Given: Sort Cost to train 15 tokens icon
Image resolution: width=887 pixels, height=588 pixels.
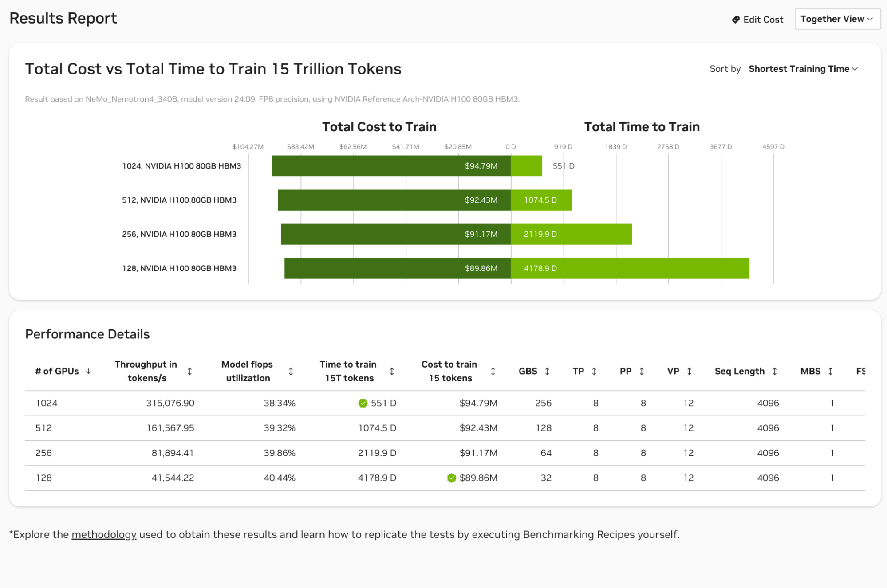Looking at the screenshot, I should (x=493, y=371).
